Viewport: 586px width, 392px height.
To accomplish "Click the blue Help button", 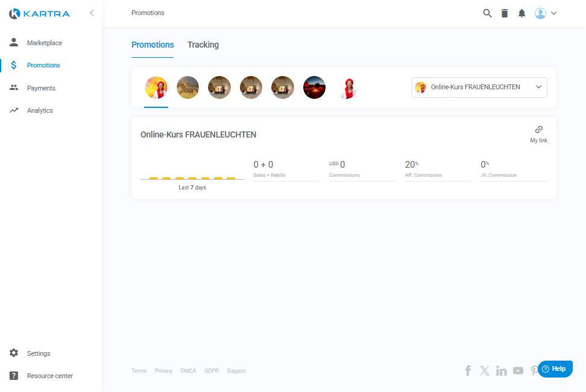I will [x=555, y=369].
